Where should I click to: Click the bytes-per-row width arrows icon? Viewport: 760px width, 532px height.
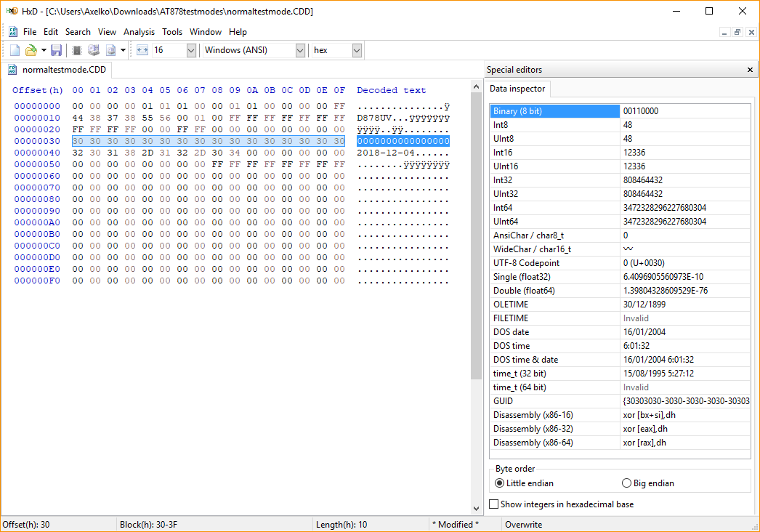[142, 50]
